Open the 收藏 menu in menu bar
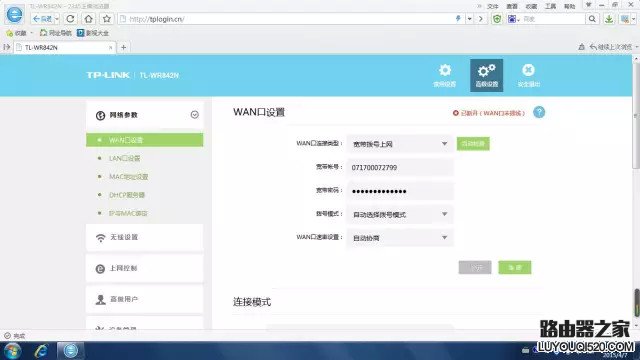The image size is (640, 360). pos(531,6)
